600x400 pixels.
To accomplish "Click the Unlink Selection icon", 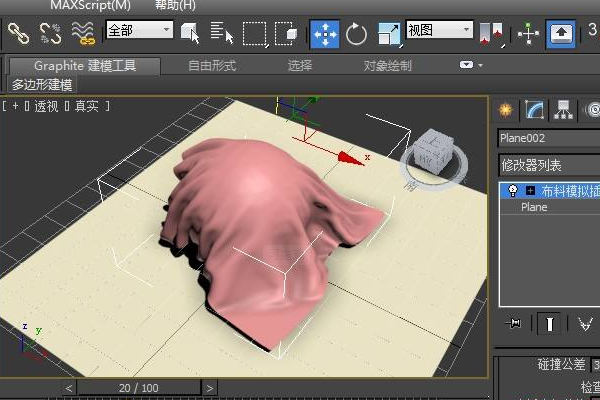I will (x=50, y=34).
